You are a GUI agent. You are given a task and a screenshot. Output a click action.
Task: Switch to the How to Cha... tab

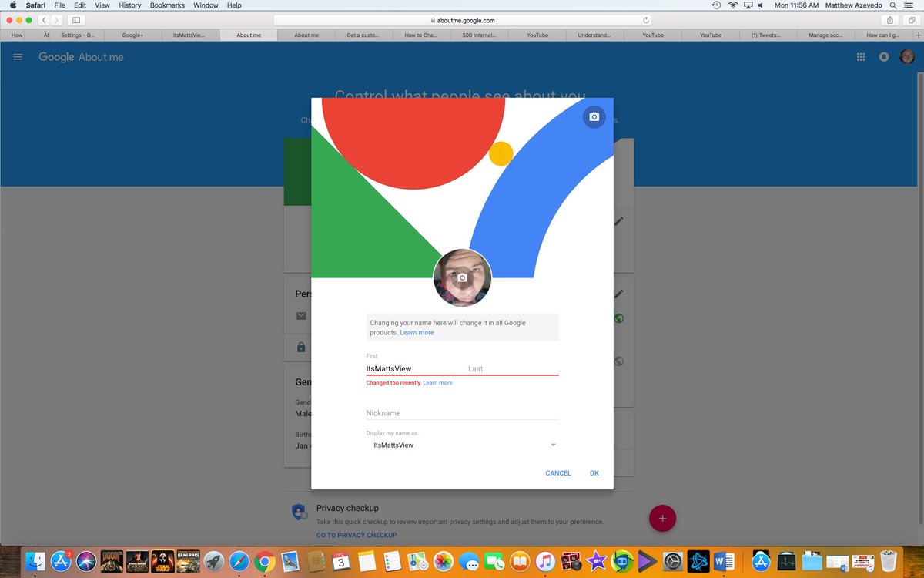click(421, 35)
